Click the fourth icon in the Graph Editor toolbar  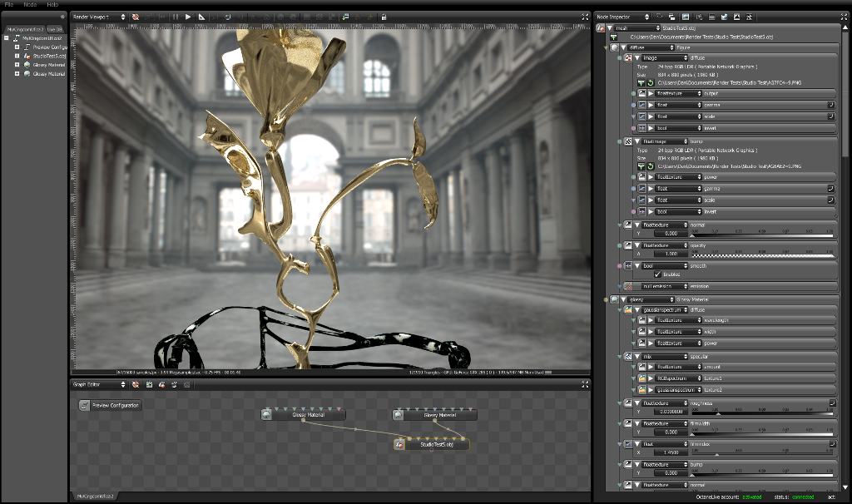(175, 384)
